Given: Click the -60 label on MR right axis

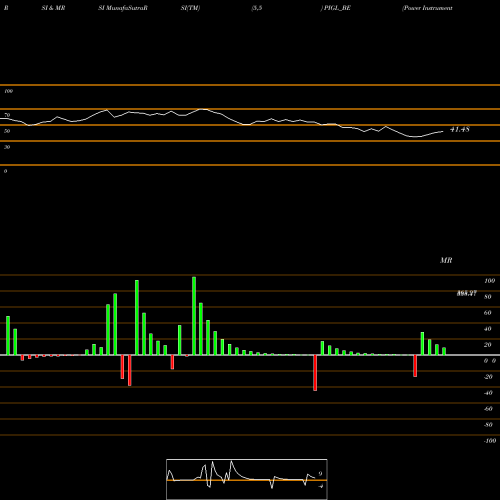Looking at the screenshot, I should pyautogui.click(x=488, y=409).
